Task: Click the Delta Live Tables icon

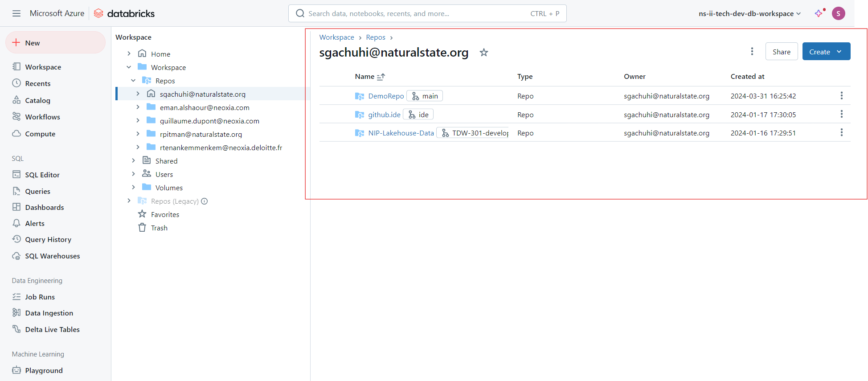Action: [x=16, y=329]
